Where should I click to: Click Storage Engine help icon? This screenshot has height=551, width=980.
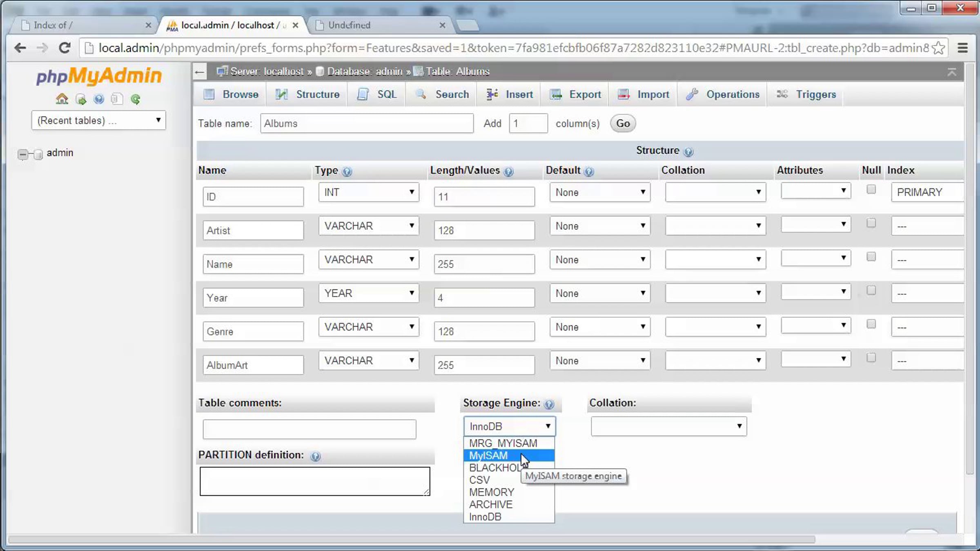(549, 404)
